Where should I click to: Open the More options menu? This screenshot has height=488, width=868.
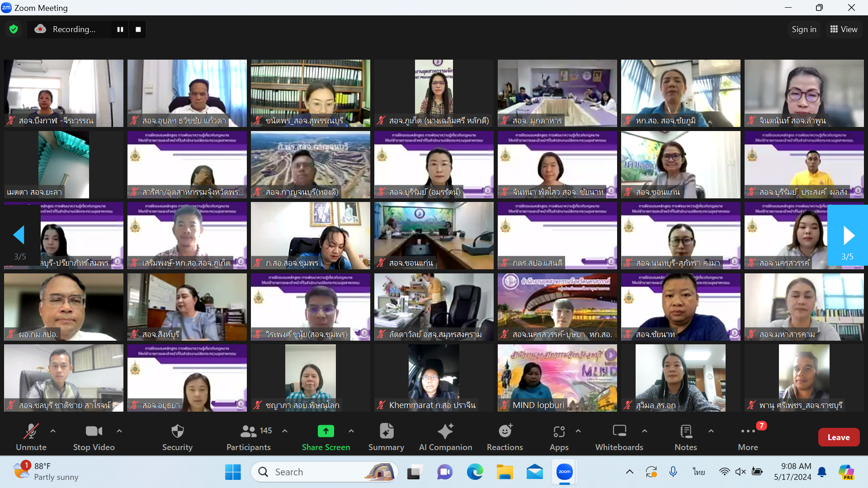[748, 436]
